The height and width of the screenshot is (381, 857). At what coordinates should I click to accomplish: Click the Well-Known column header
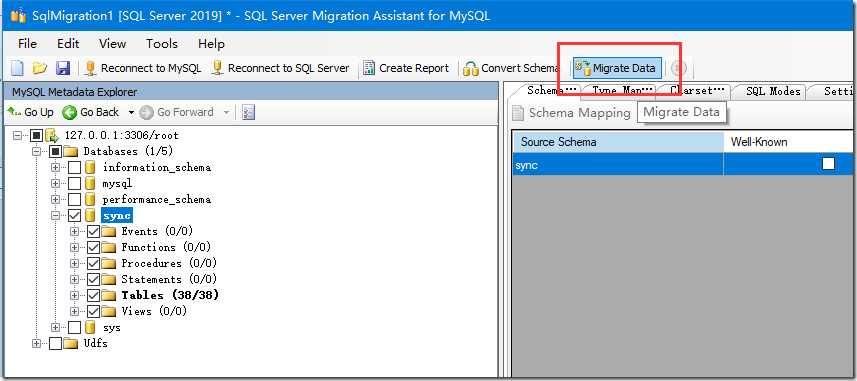click(x=789, y=142)
